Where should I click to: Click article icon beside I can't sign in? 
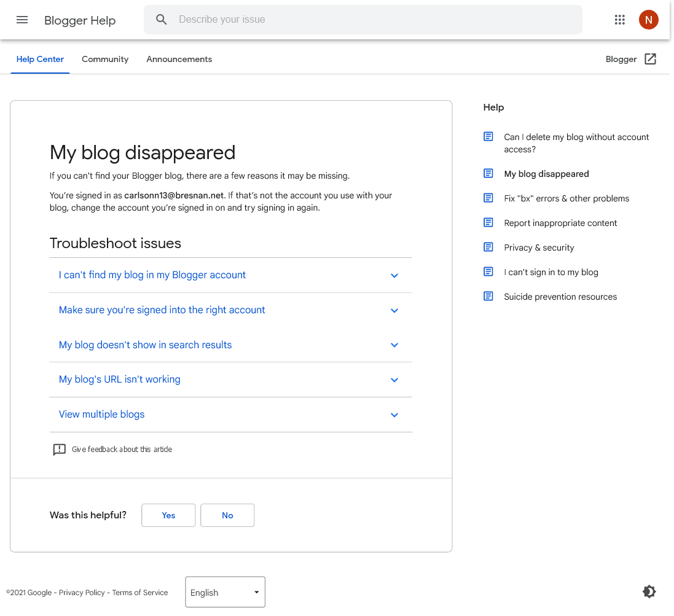(x=488, y=271)
